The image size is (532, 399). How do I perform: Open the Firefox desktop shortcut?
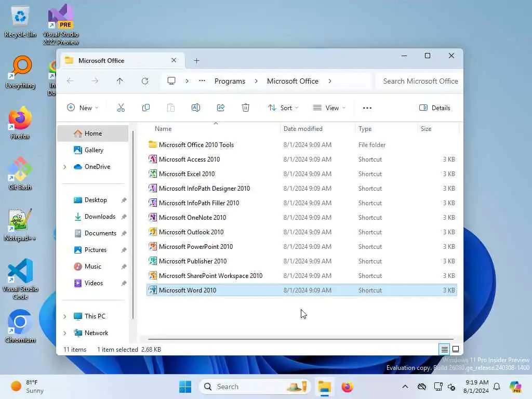20,123
